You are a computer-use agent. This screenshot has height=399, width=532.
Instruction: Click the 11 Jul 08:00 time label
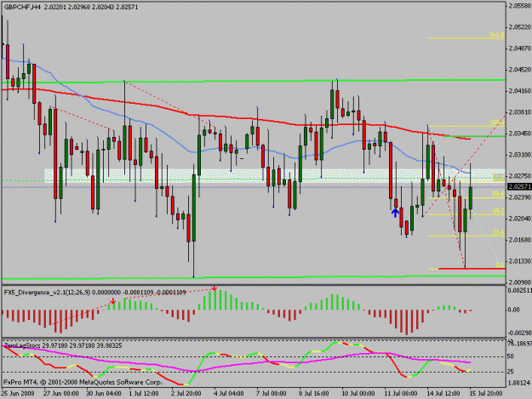pyautogui.click(x=401, y=393)
